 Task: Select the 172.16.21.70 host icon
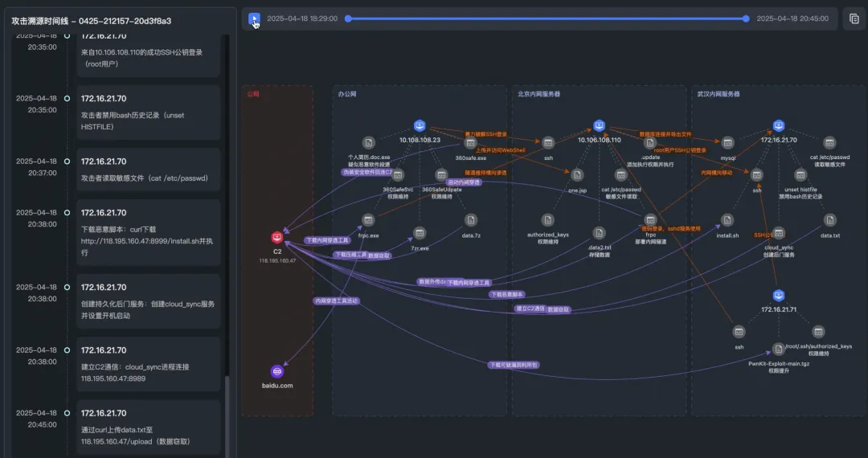coord(778,126)
